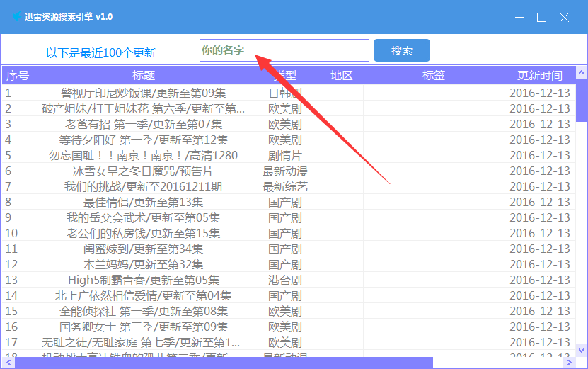
Task: Select row 国务卿女士 第三季/更新至第09集
Action: point(289,327)
